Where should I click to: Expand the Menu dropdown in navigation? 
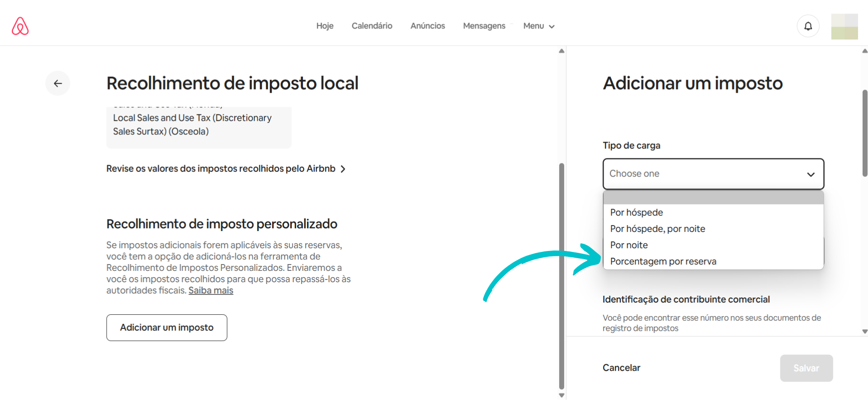(538, 26)
